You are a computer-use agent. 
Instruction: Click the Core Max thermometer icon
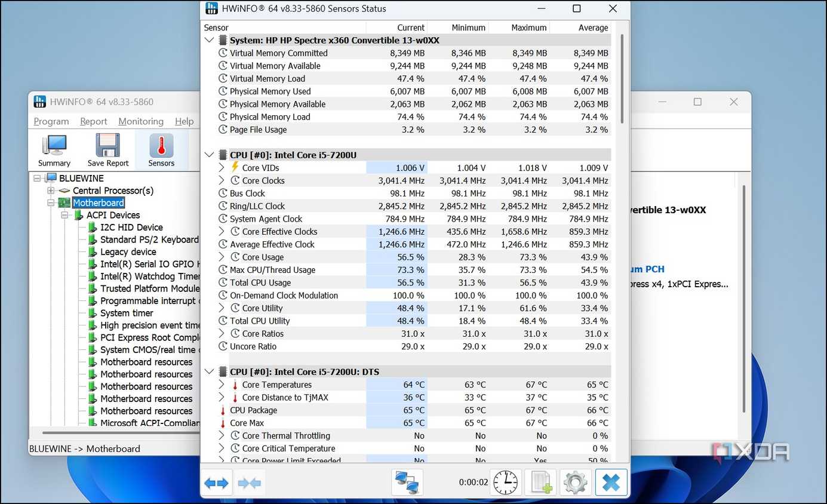point(223,423)
